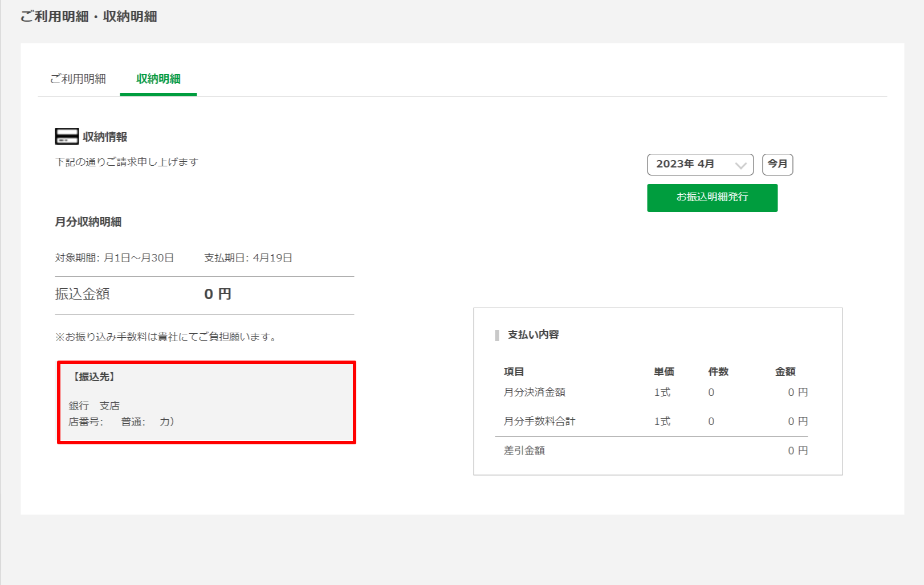Click the 銀行 支店 line

[x=94, y=406]
